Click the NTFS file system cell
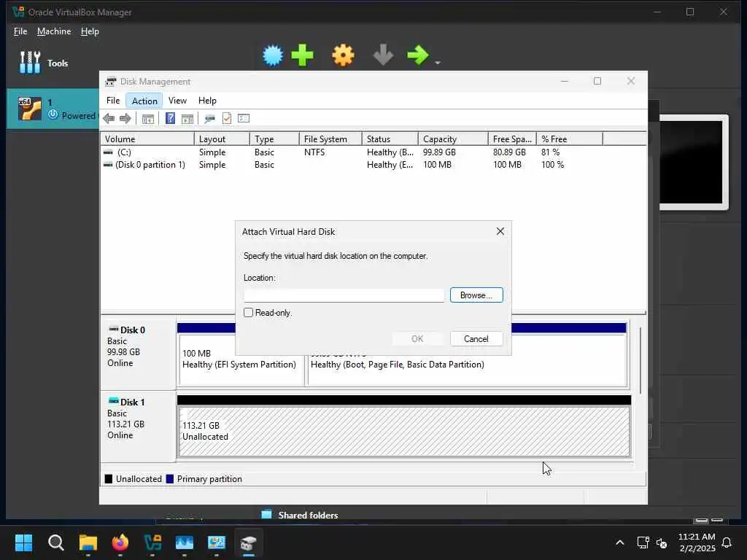This screenshot has height=560, width=747. [314, 152]
